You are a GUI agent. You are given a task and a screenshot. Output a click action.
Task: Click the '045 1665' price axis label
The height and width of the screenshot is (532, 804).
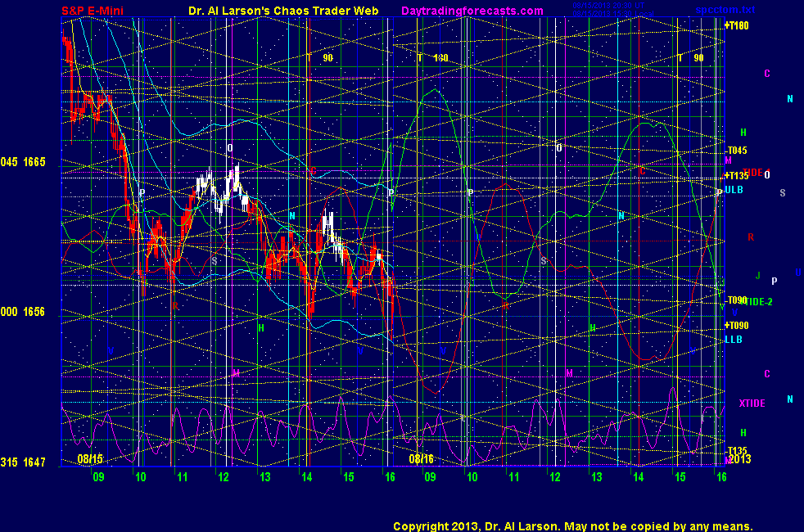[23, 163]
